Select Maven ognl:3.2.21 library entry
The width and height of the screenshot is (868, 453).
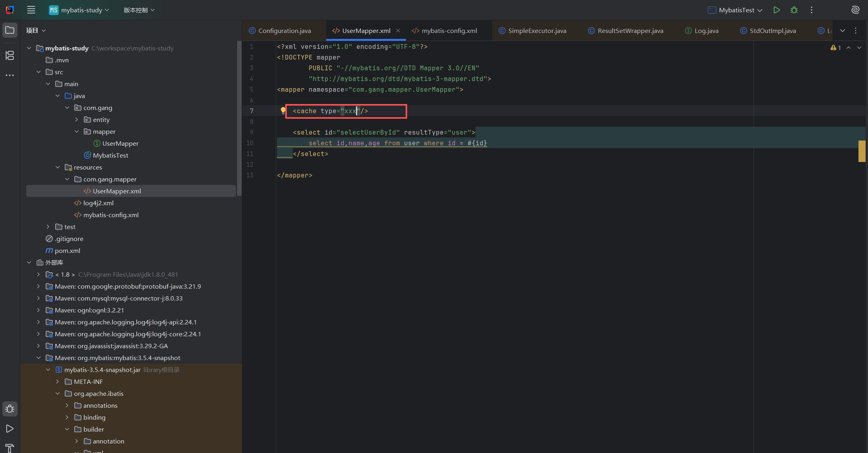85,310
